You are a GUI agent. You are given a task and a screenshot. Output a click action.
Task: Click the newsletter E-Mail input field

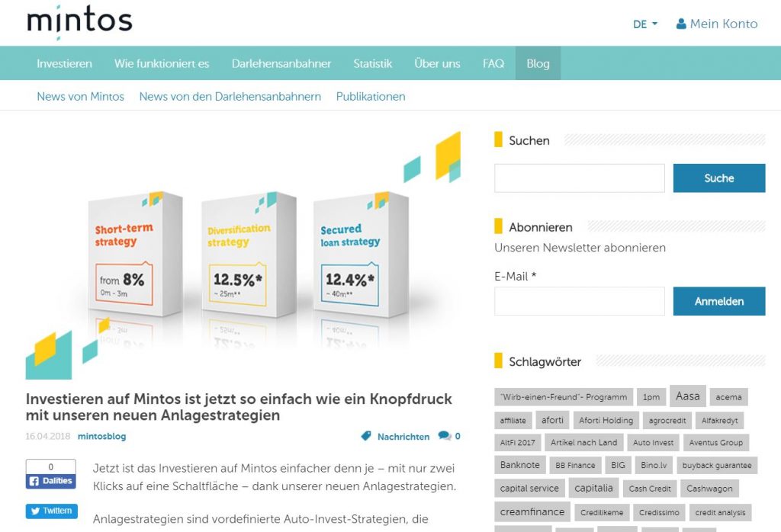pos(579,301)
